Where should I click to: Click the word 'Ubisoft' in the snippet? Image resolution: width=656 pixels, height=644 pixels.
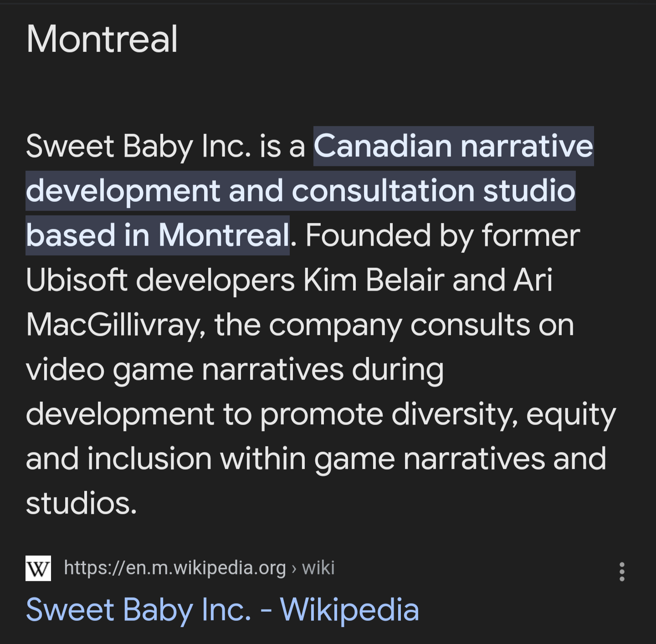pyautogui.click(x=77, y=280)
